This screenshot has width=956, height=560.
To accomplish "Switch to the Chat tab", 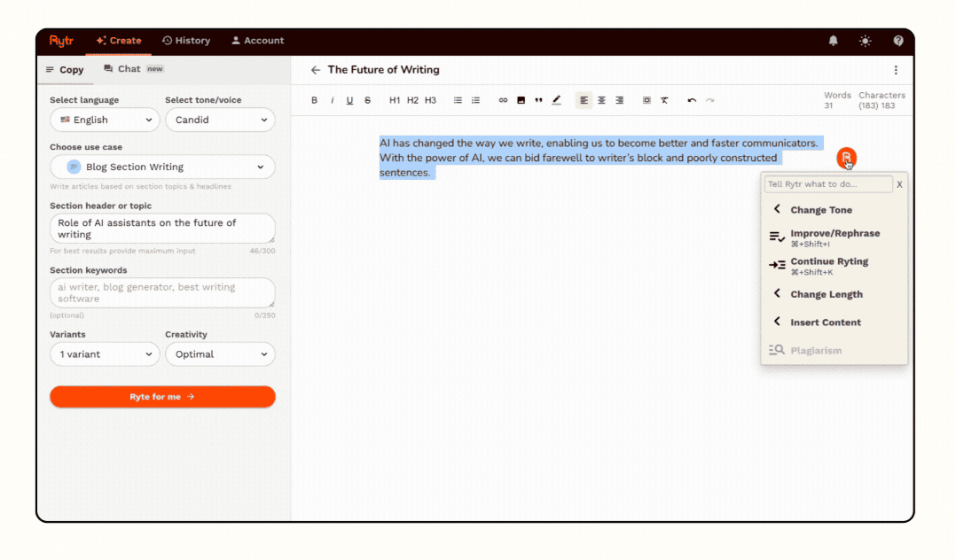I will (x=134, y=69).
